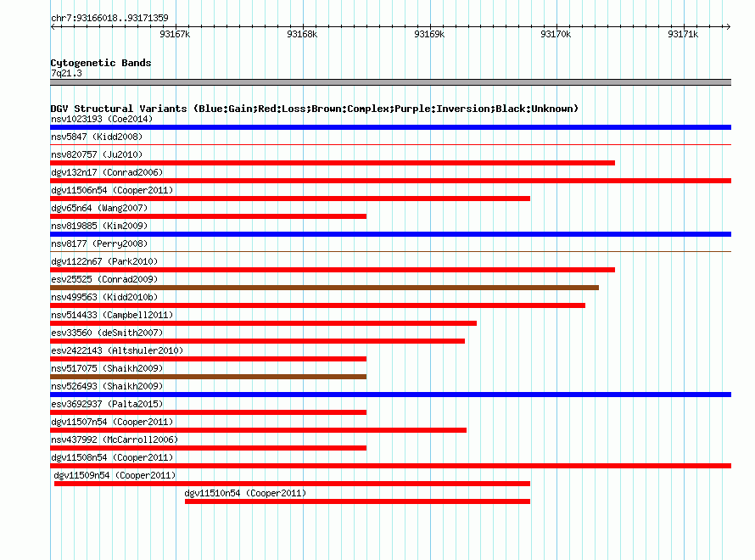
Task: Click the nsv437992 (McCarroll2006) red bar
Action: point(208,448)
